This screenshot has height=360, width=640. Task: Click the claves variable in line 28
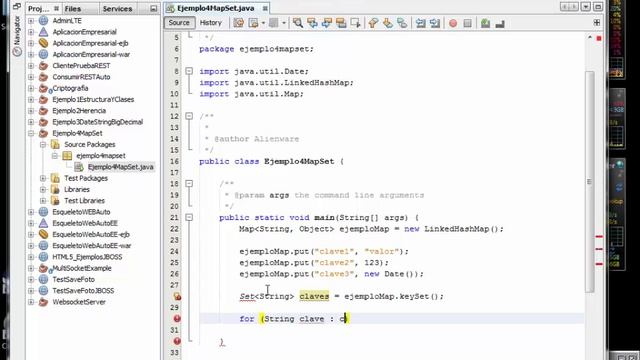[x=314, y=296]
